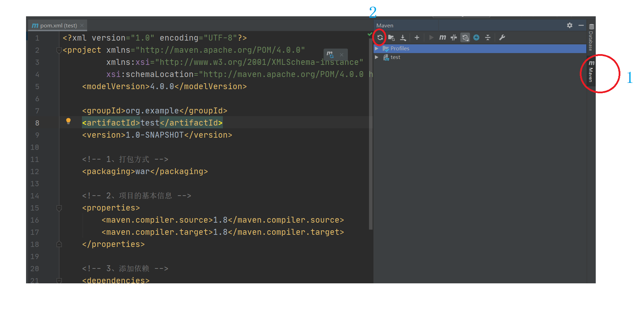The image size is (644, 309).
Task: Click the maven.compiler.source line
Action: pos(223,220)
